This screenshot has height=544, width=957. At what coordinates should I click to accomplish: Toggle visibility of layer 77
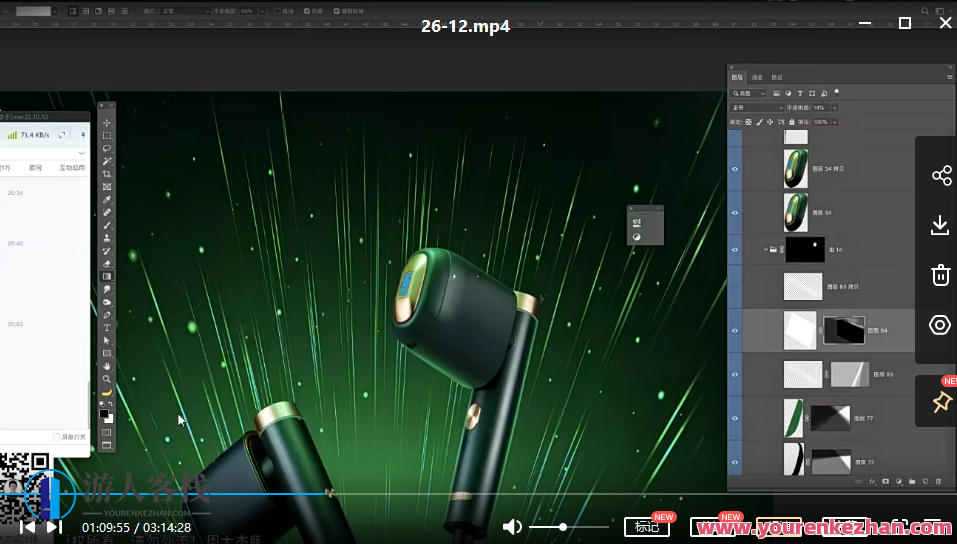click(735, 417)
